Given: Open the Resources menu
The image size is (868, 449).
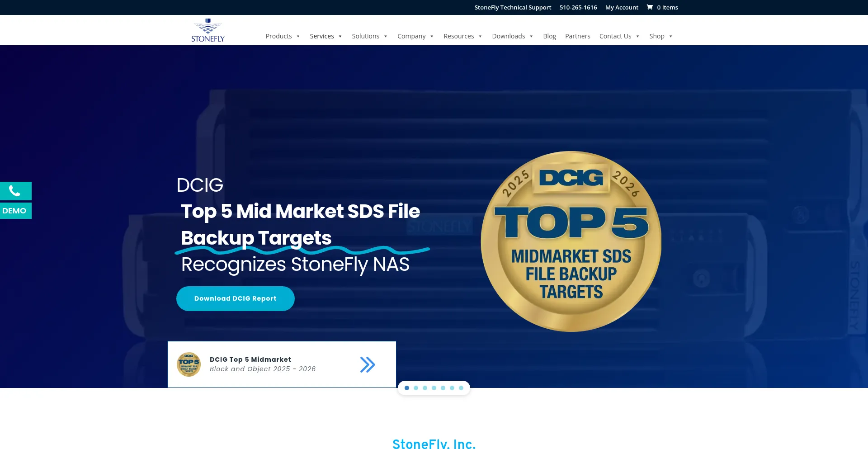Looking at the screenshot, I should [458, 36].
